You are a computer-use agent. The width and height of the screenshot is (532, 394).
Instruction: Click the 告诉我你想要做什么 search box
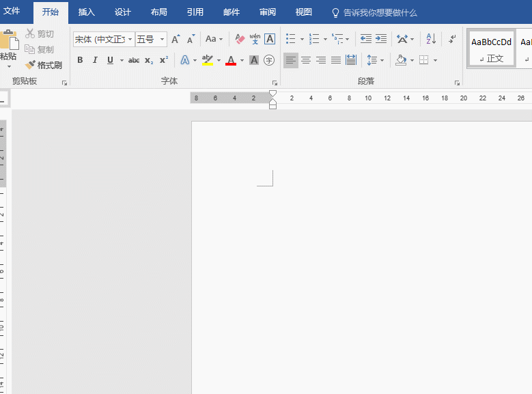tap(380, 12)
